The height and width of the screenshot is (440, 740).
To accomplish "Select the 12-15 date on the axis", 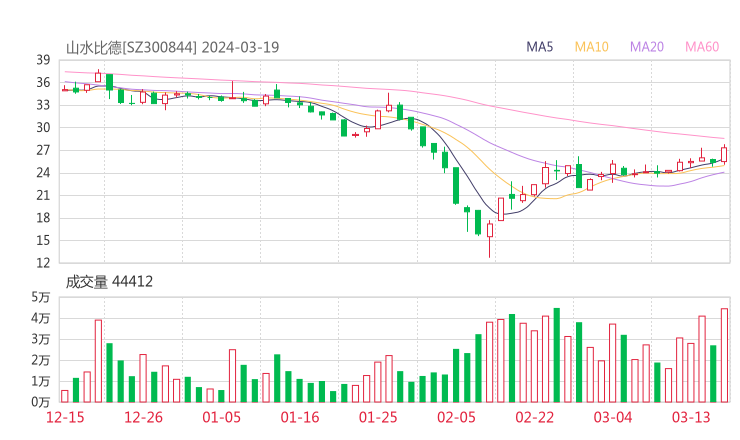I will (x=65, y=417).
